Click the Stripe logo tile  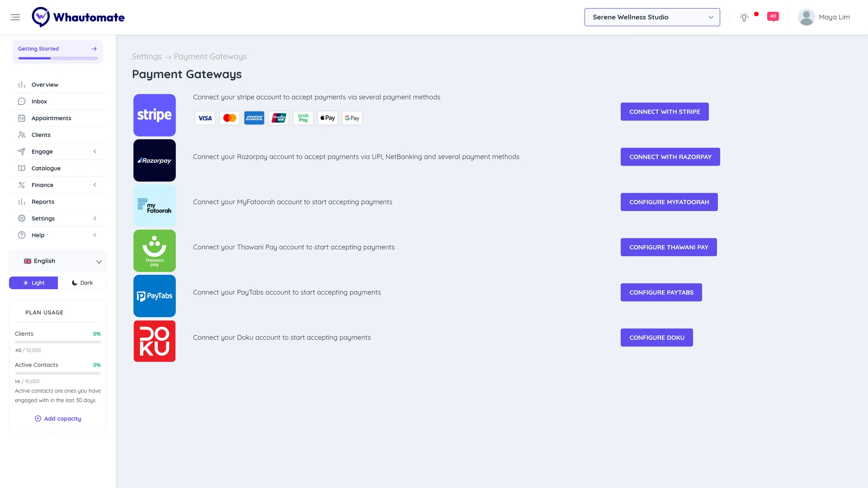click(x=155, y=115)
